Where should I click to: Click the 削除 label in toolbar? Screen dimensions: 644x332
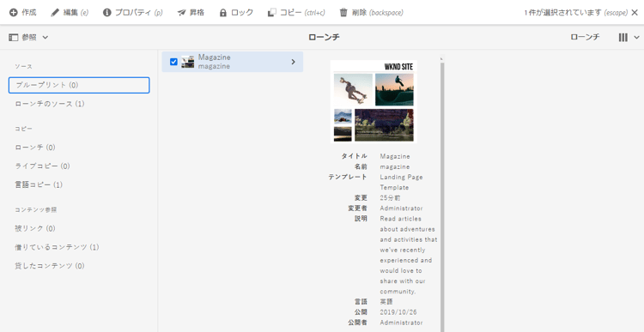(x=360, y=13)
